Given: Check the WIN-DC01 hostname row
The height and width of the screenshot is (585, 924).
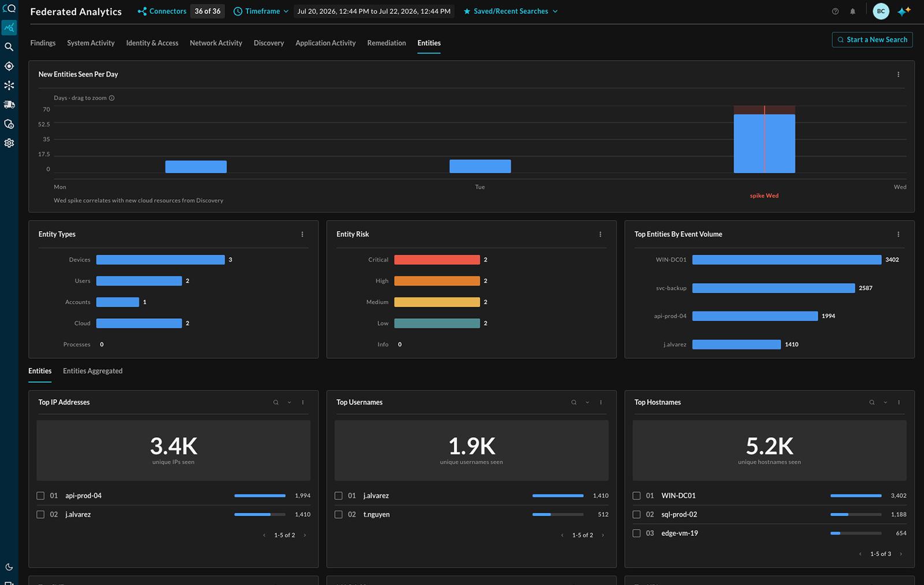Looking at the screenshot, I should (x=636, y=495).
